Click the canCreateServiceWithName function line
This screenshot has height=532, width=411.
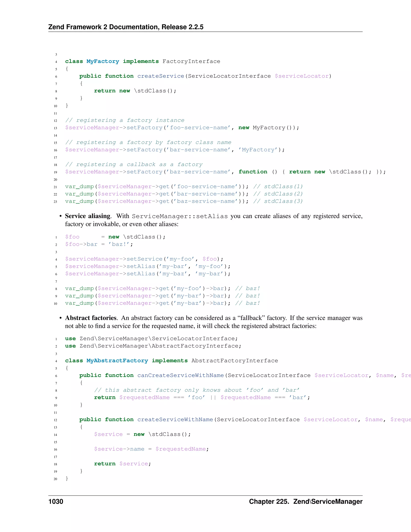[245, 375]
